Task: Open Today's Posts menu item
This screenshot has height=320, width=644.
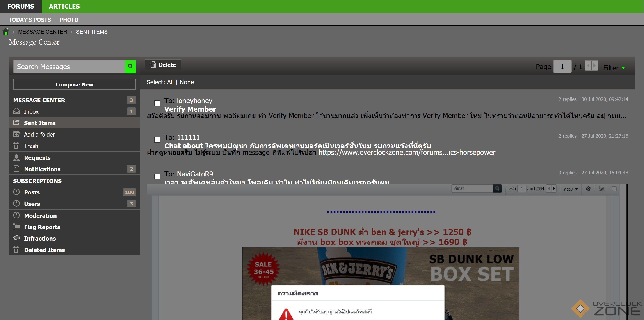Action: [x=30, y=20]
